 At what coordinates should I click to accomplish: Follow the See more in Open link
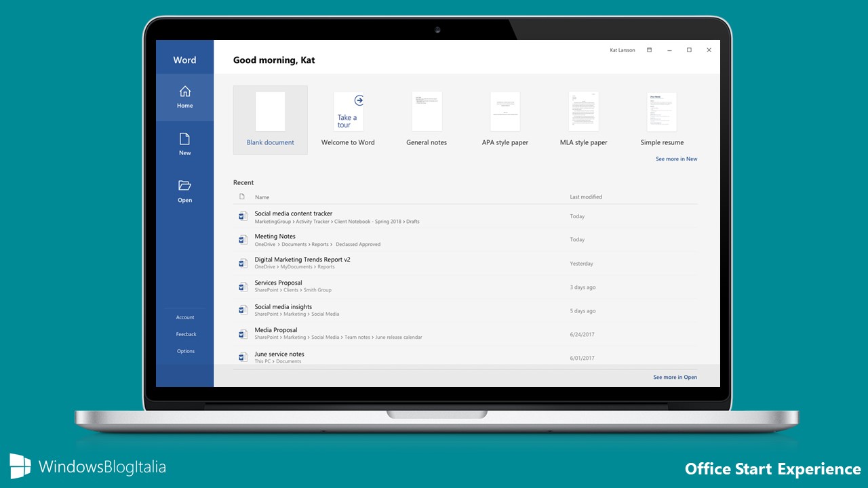point(675,378)
